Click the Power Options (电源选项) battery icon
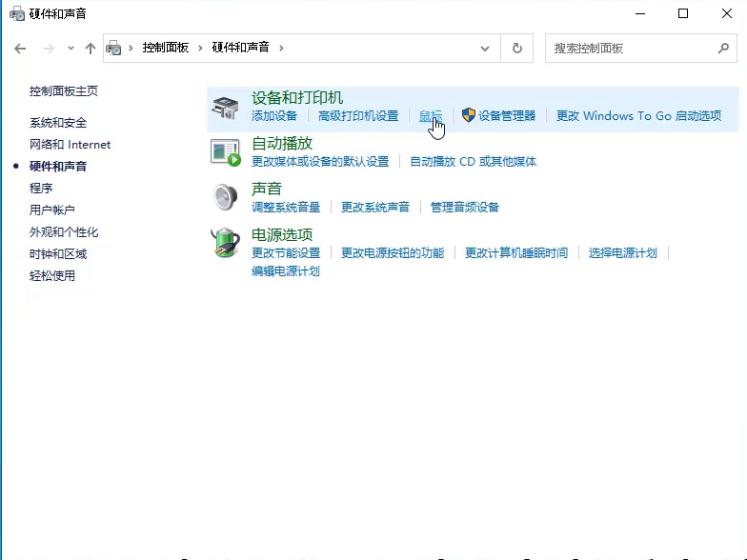The image size is (747, 560). 225,243
